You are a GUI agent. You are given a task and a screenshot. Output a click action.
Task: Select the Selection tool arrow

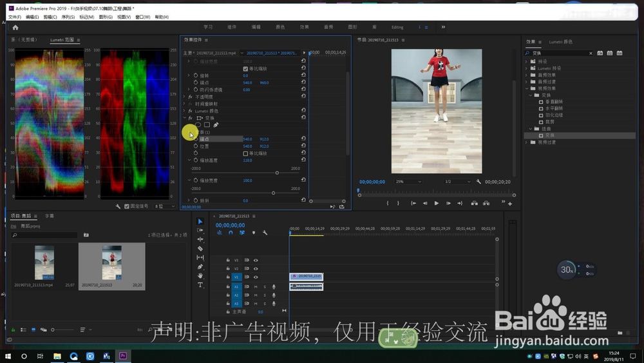[200, 221]
